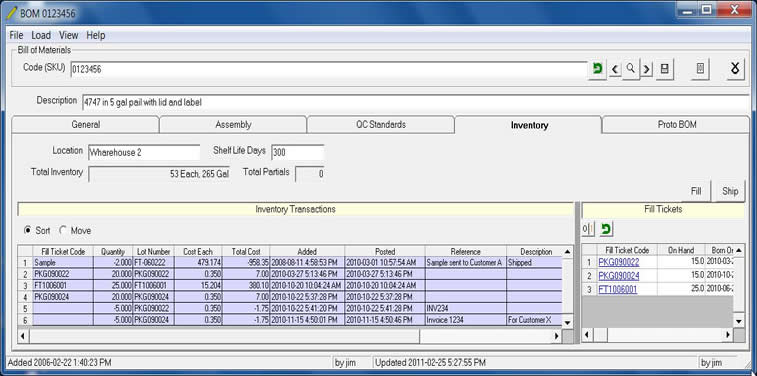The image size is (757, 376).
Task: Click the pencil application icon in title bar
Action: click(12, 12)
